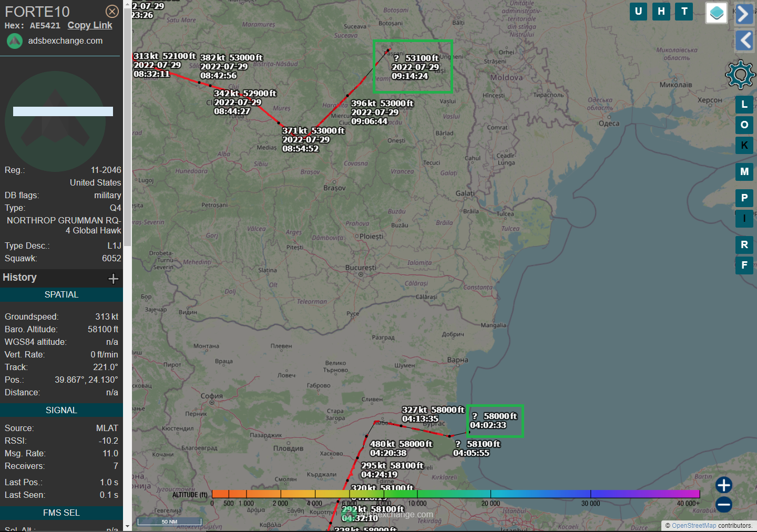757x532 pixels.
Task: Zoom in with the plus icon
Action: point(724,485)
